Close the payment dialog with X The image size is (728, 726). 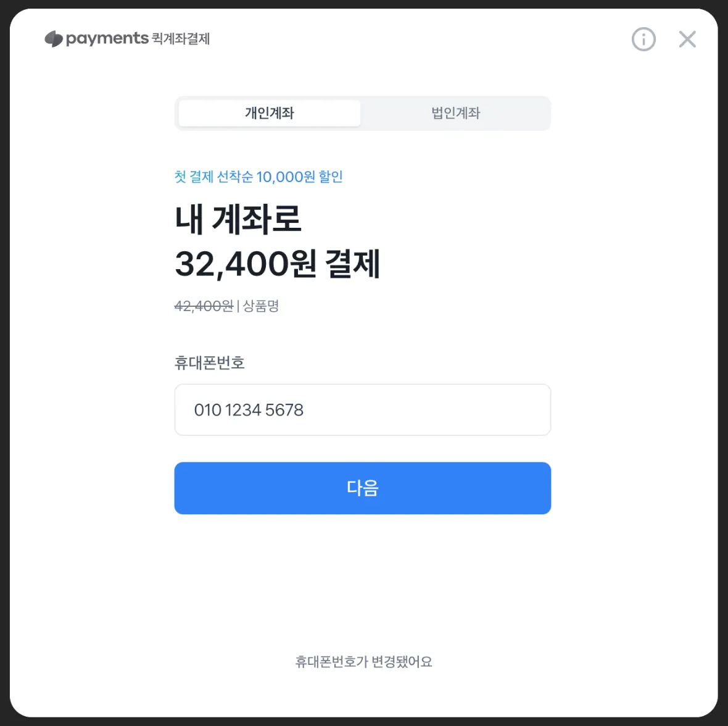pyautogui.click(x=687, y=39)
